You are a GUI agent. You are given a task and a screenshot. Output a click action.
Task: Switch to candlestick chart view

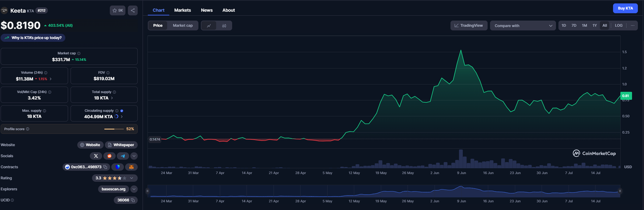tap(224, 25)
